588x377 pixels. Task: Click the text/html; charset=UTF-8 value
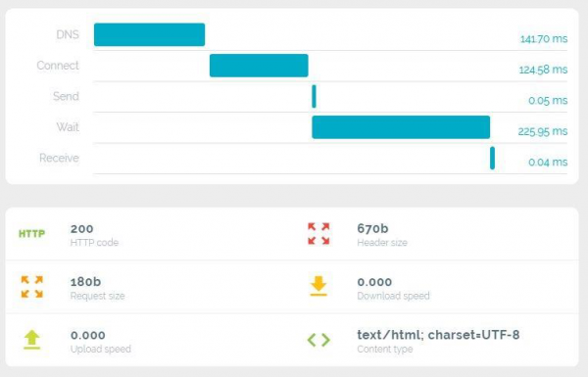[x=438, y=335]
